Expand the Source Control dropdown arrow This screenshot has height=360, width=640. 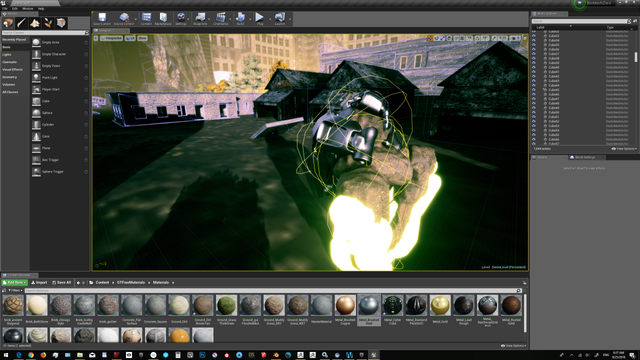click(136, 19)
